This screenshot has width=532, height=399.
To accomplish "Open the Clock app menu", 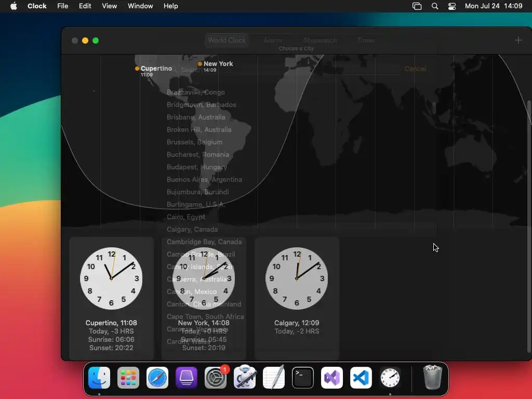I will point(37,6).
